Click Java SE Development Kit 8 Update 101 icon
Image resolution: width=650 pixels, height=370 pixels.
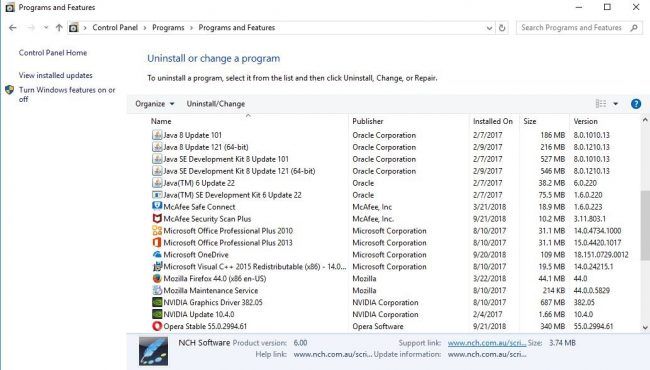click(157, 159)
